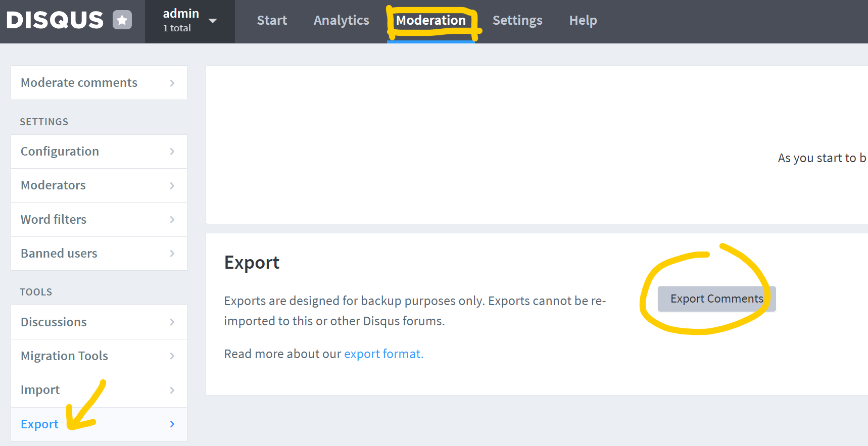Click the Disqus star badge icon
Viewport: 868px width, 446px height.
122,20
